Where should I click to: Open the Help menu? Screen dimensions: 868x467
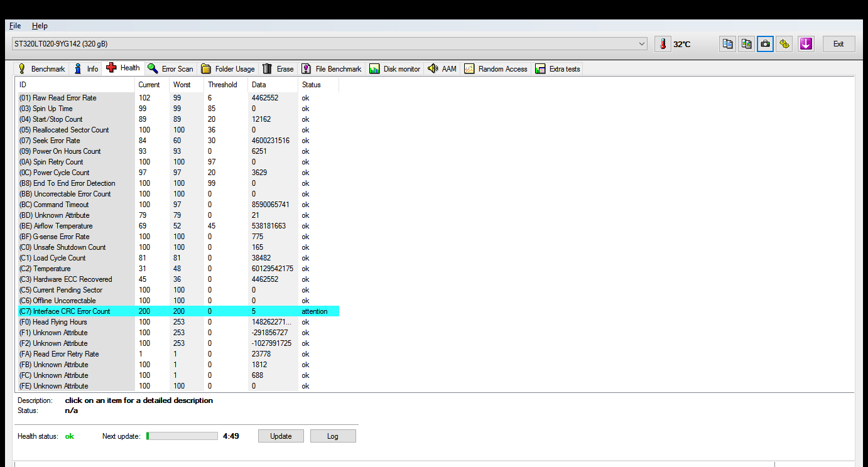tap(40, 26)
